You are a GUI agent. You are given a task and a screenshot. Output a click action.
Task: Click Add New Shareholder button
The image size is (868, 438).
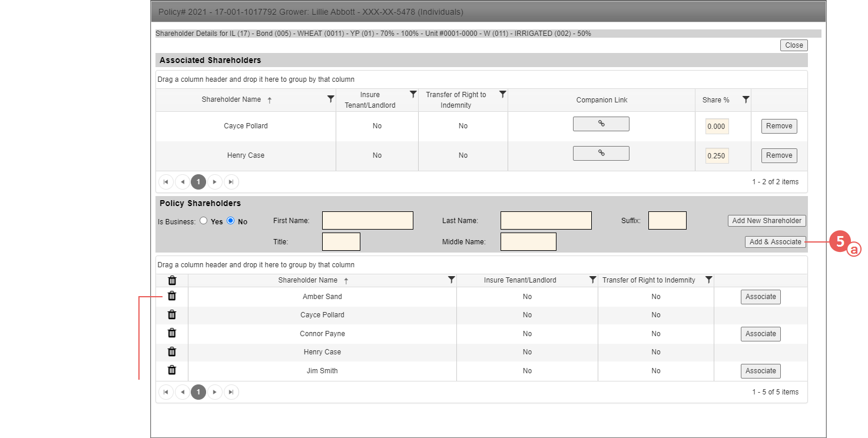pos(767,221)
